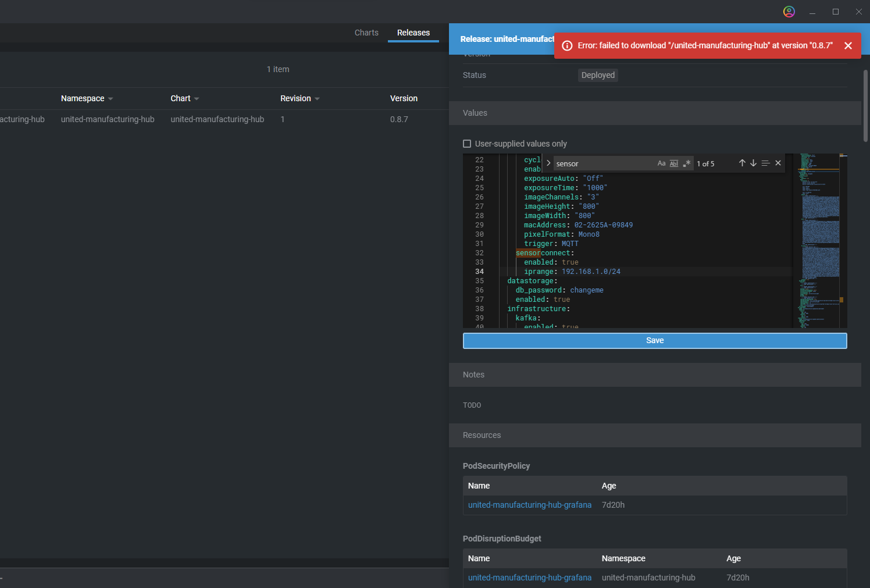
Task: Select the Releases tab
Action: point(413,33)
